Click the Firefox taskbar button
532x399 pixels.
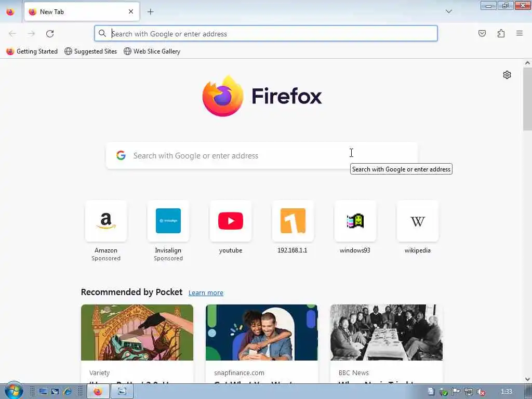tap(98, 392)
